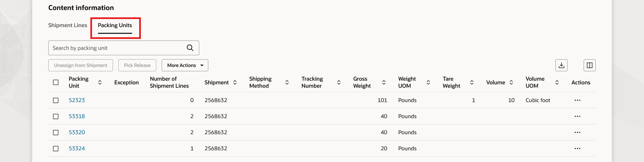The height and width of the screenshot is (162, 644).
Task: Sort by Tracking Number column
Action: coord(339,82)
